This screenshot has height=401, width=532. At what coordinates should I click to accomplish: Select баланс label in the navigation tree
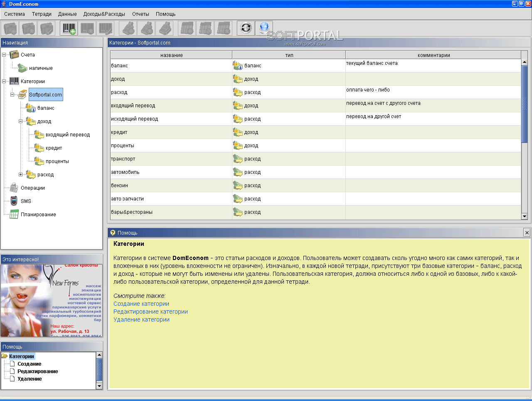tap(46, 108)
